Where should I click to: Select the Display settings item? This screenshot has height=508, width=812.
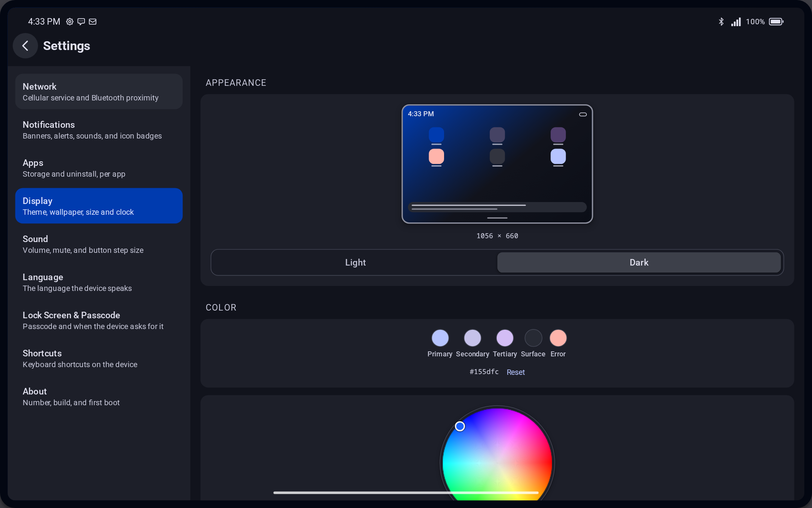pos(99,206)
